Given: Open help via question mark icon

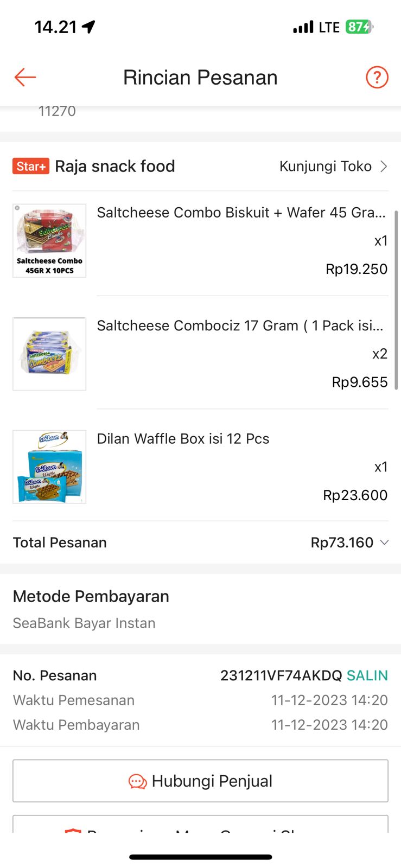Looking at the screenshot, I should (377, 78).
